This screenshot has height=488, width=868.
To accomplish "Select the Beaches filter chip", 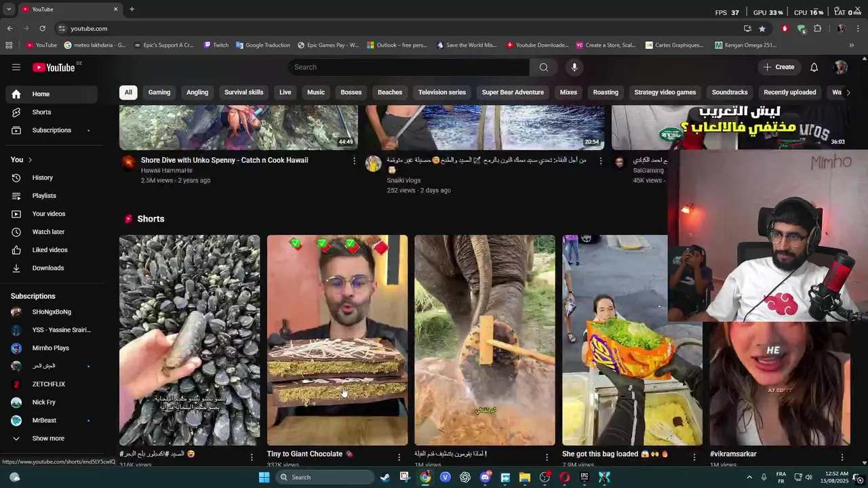I will (x=390, y=92).
